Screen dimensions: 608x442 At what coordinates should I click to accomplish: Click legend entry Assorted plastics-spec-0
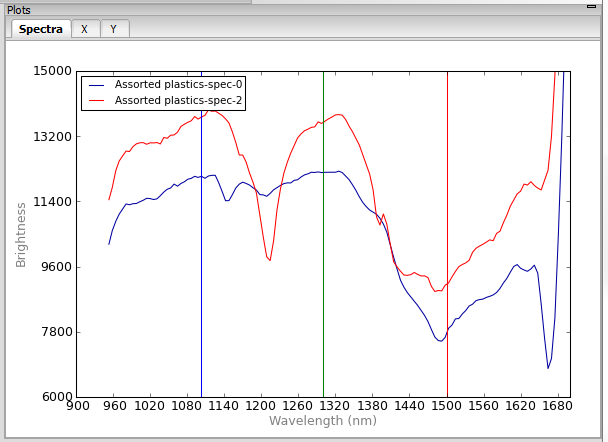[178, 84]
